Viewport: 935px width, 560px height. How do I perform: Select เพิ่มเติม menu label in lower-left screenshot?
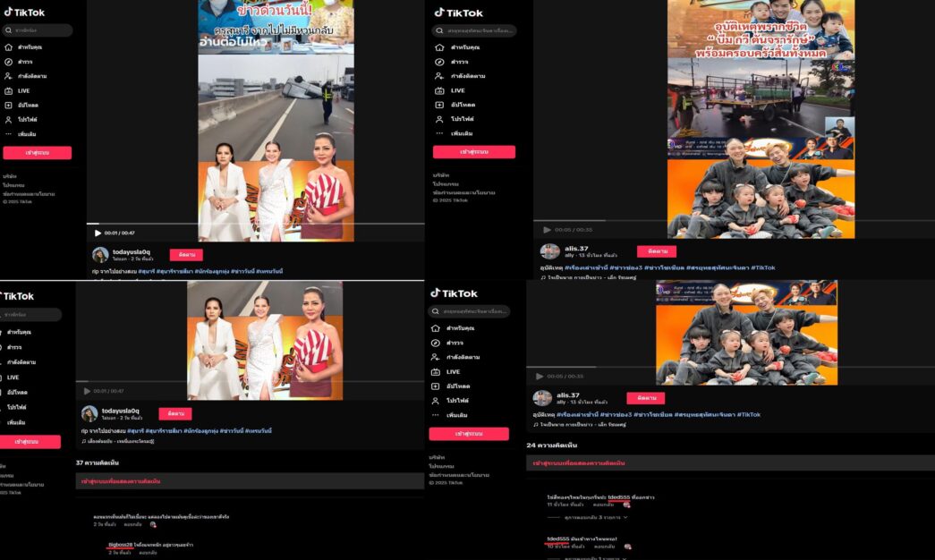(16, 422)
